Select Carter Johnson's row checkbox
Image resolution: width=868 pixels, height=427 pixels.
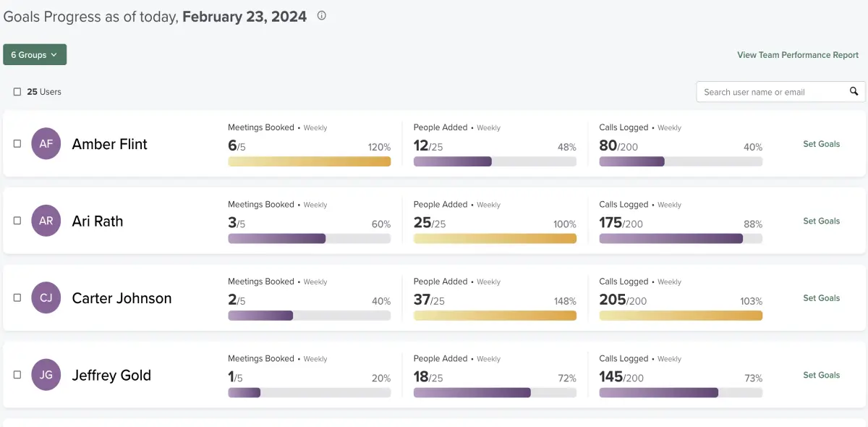click(17, 297)
